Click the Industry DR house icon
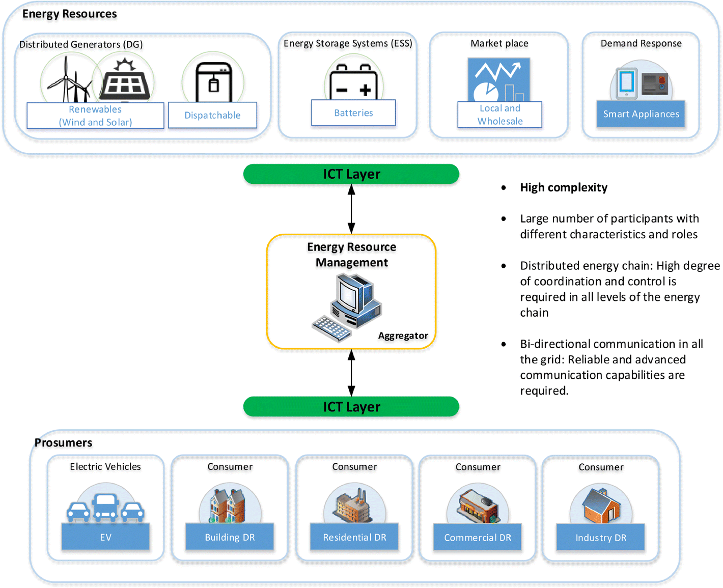 point(601,506)
